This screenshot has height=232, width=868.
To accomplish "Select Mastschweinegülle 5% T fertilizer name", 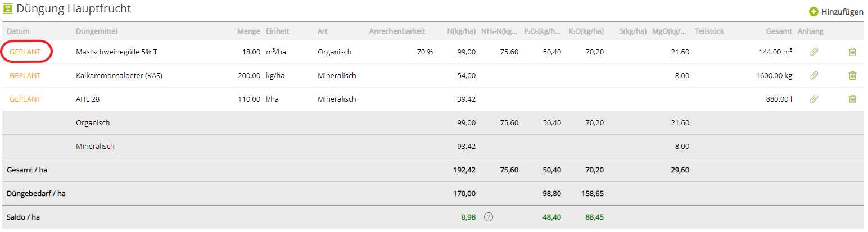I will coord(116,52).
